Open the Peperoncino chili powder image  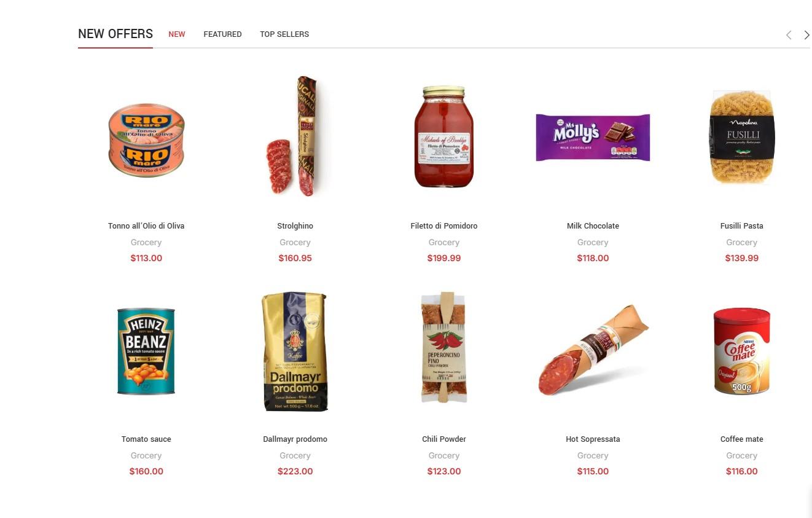[x=444, y=348]
